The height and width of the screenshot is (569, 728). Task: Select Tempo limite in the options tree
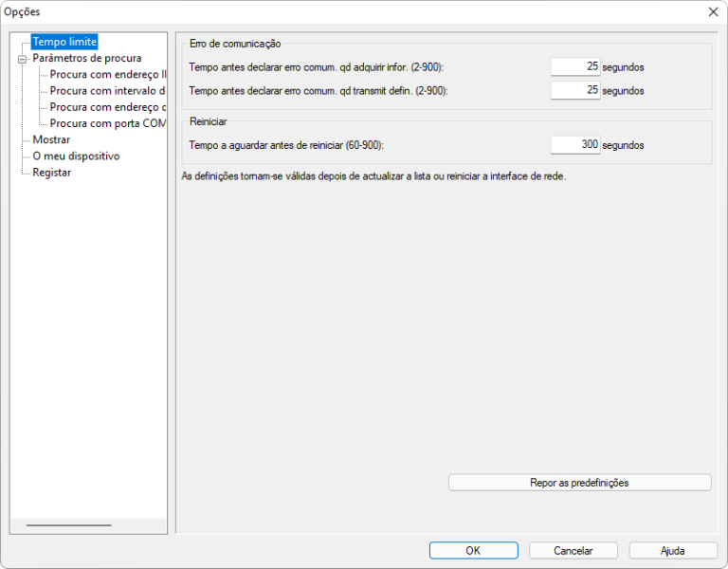coord(64,42)
